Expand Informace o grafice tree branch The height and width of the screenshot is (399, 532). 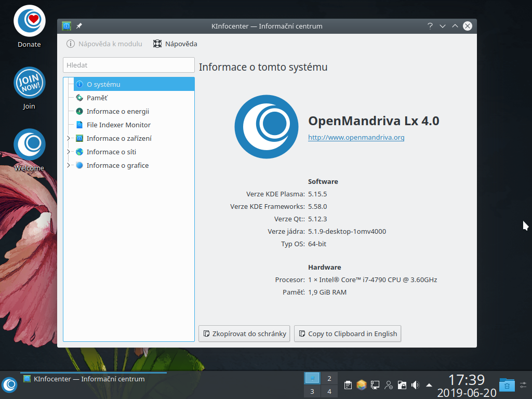pos(68,165)
